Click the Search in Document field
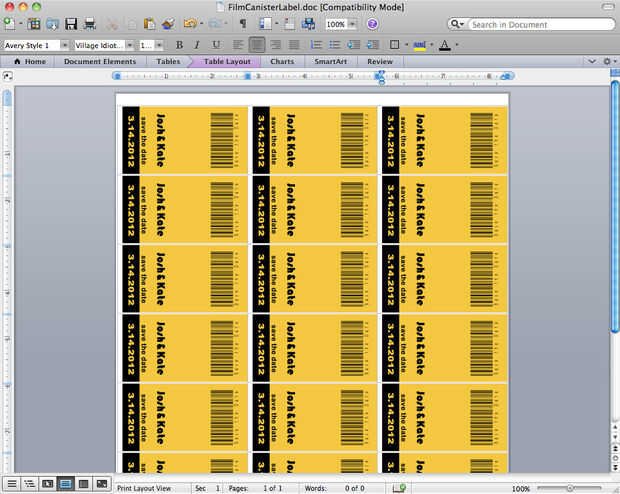The height and width of the screenshot is (494, 620). point(540,25)
